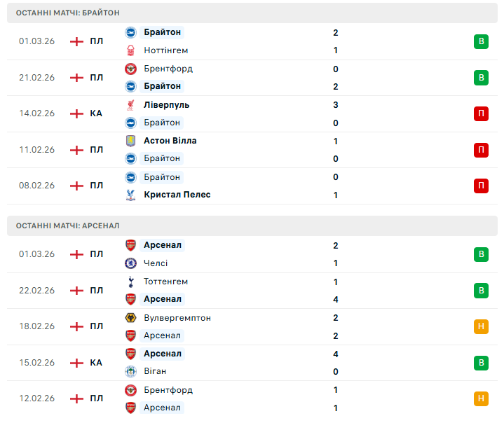Click the Brentford crest in 21.02.26 match
This screenshot has height=423, width=504.
130,69
